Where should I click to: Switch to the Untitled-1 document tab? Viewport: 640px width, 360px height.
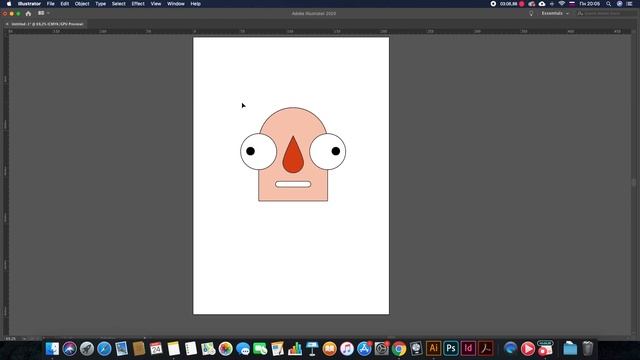(47, 24)
